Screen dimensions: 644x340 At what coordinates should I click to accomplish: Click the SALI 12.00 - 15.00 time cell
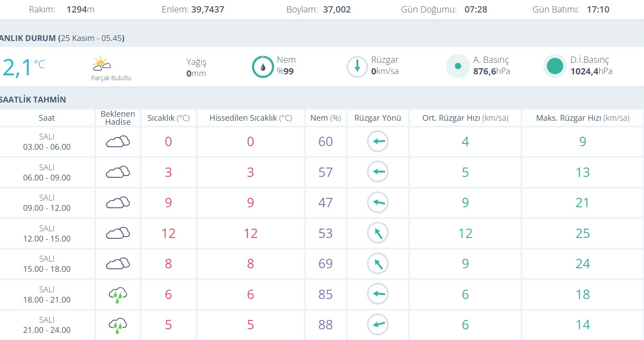pos(47,233)
